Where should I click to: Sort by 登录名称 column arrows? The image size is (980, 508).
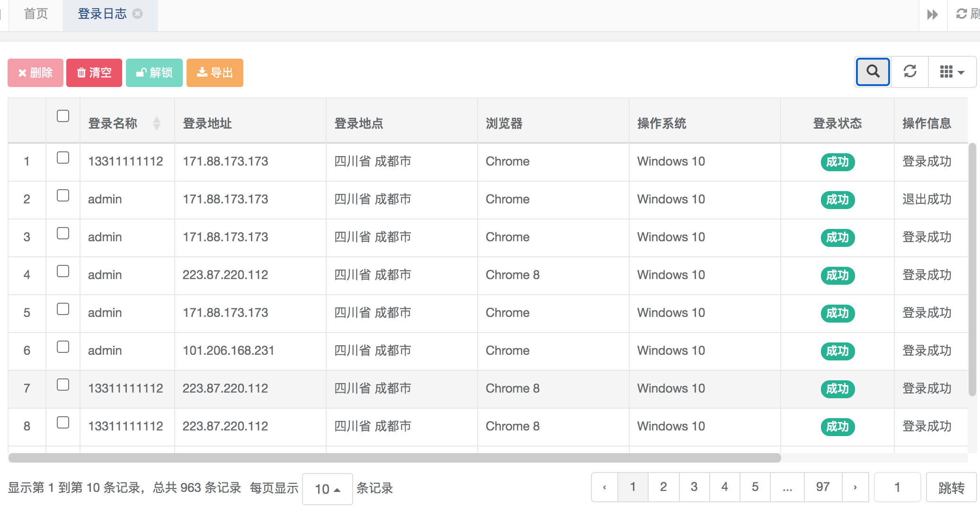point(157,123)
